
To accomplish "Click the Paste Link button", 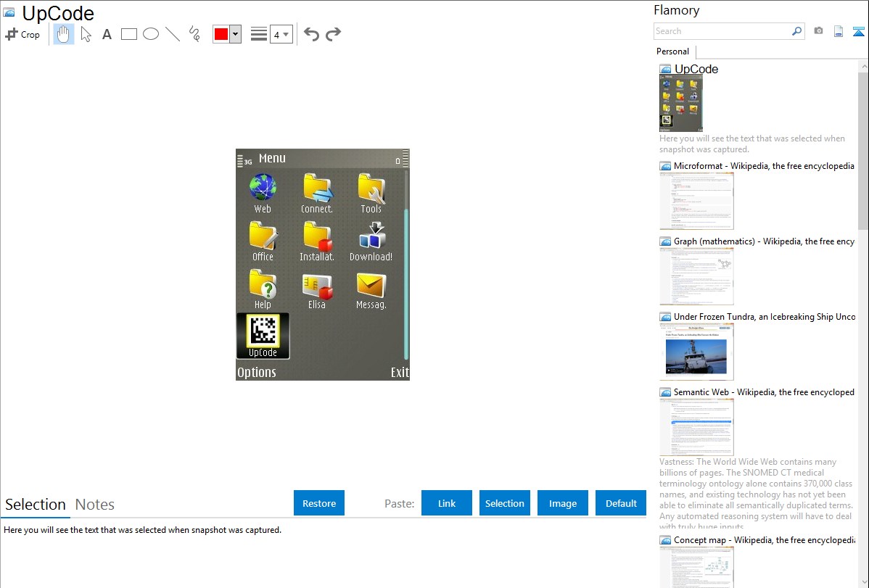I will [x=447, y=503].
